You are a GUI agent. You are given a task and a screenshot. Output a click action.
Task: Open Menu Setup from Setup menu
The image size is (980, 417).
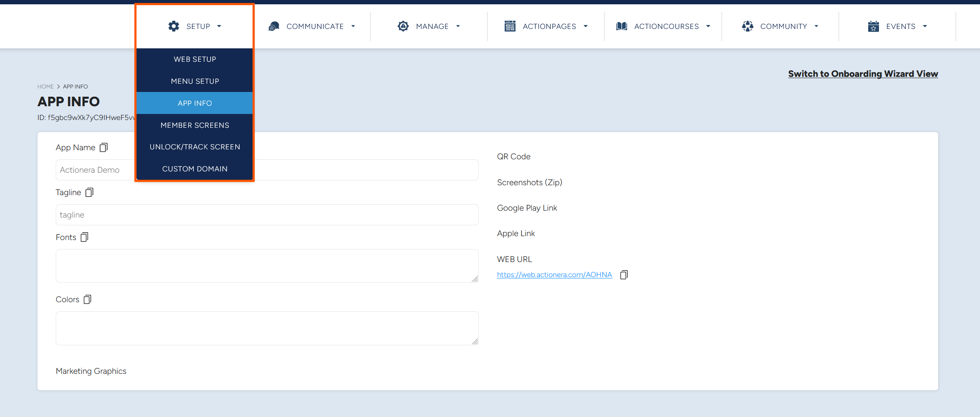195,81
